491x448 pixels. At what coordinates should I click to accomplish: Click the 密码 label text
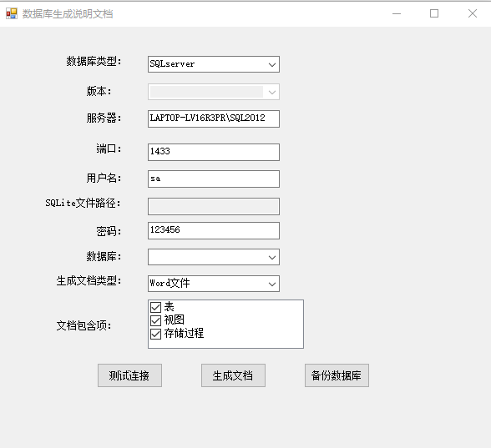[x=109, y=231]
